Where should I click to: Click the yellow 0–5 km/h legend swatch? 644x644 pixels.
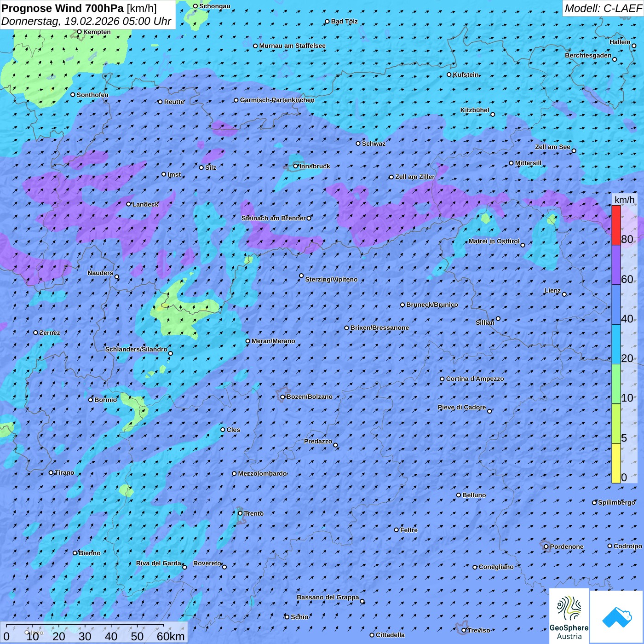point(616,463)
